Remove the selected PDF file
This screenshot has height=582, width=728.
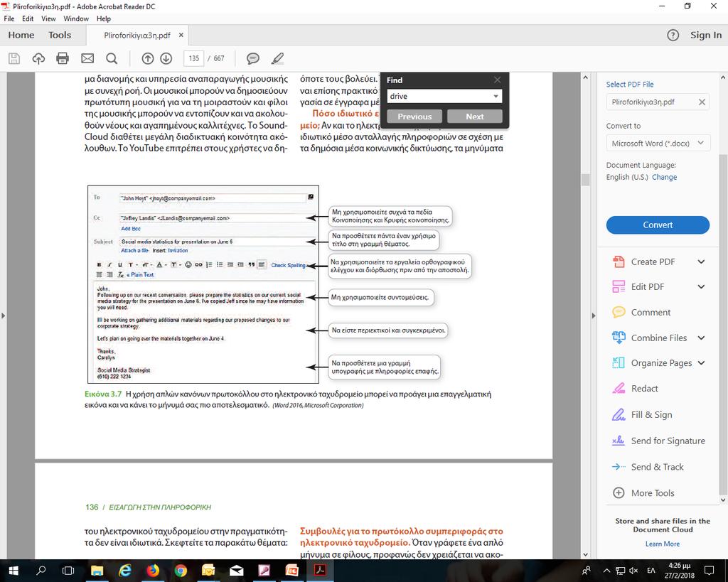[x=702, y=102]
